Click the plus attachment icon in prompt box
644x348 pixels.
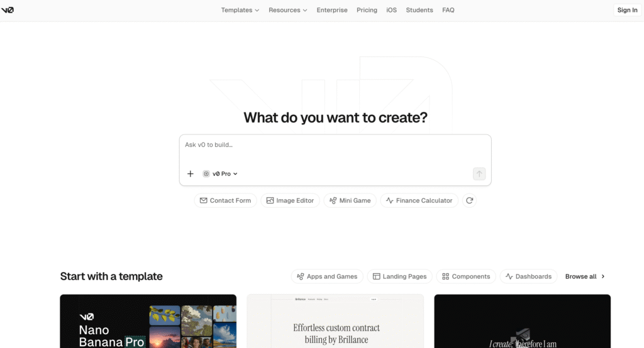[191, 174]
